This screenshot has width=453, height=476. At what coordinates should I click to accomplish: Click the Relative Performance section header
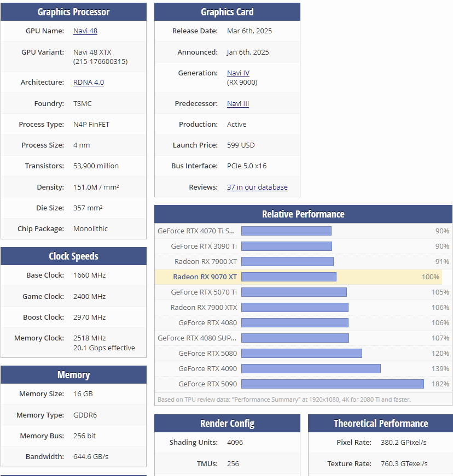(x=303, y=214)
